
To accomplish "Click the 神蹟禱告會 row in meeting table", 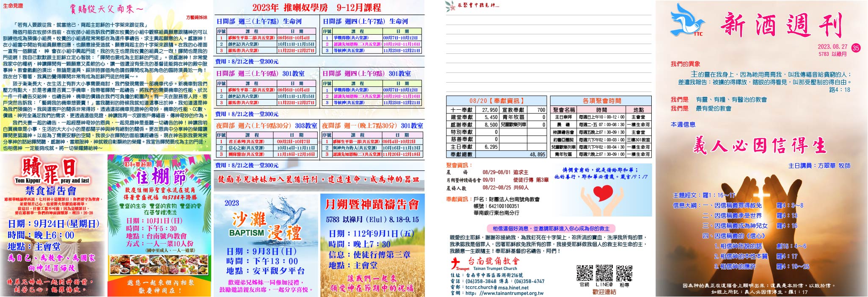I will [x=601, y=132].
